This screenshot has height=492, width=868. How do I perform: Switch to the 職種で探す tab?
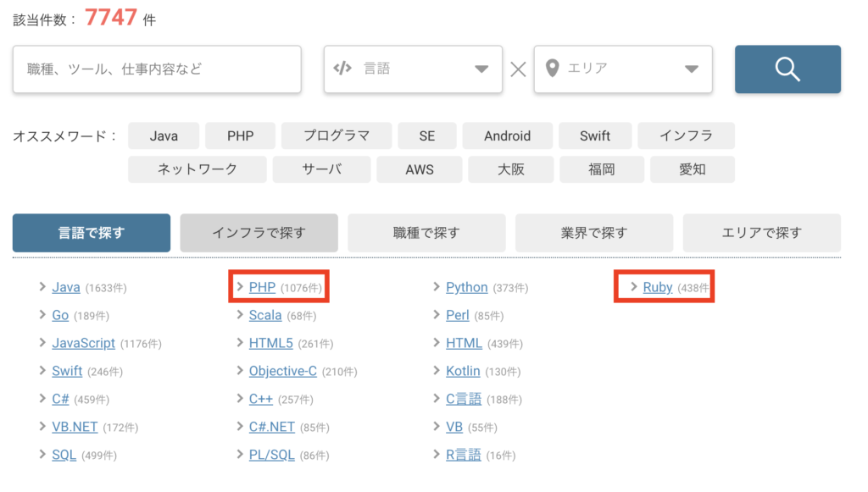click(x=427, y=233)
